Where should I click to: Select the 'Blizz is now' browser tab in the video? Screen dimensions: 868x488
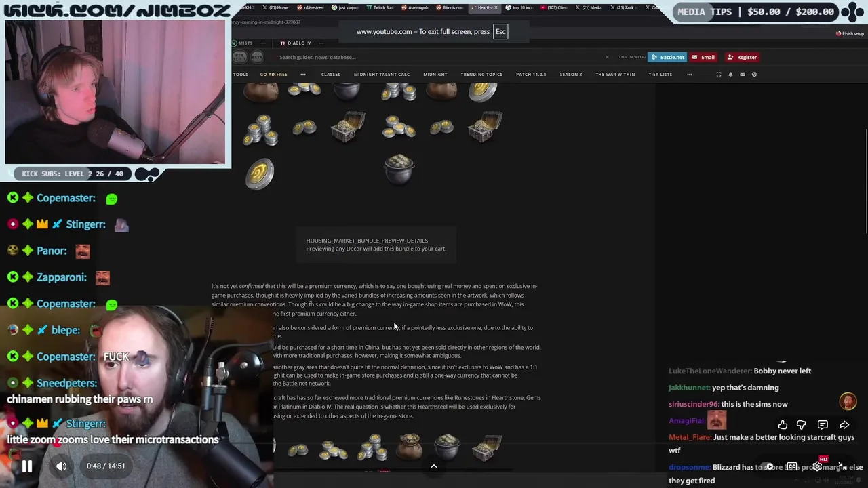pyautogui.click(x=449, y=7)
